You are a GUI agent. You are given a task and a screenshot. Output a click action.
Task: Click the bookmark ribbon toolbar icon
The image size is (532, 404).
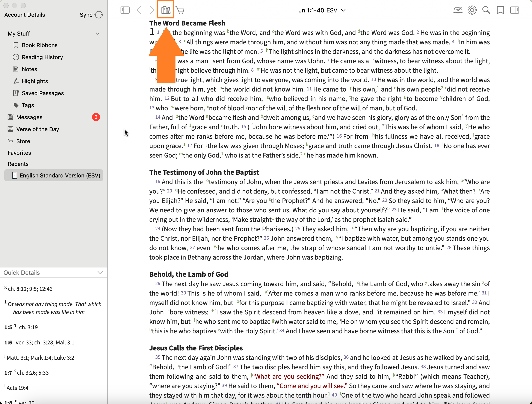coord(500,10)
